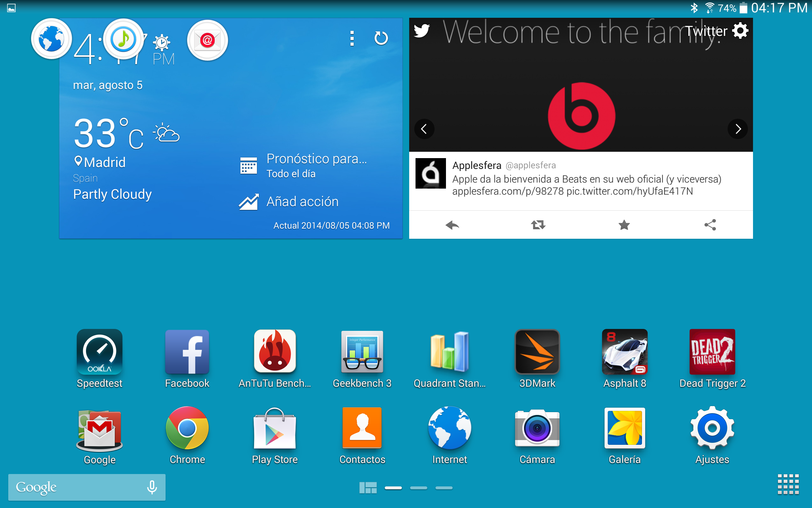Tap the 'Partly Cloudy' weather condition

click(112, 194)
